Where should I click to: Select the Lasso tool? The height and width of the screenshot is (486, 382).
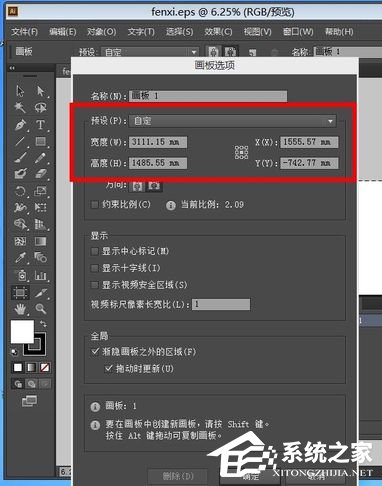(x=41, y=107)
